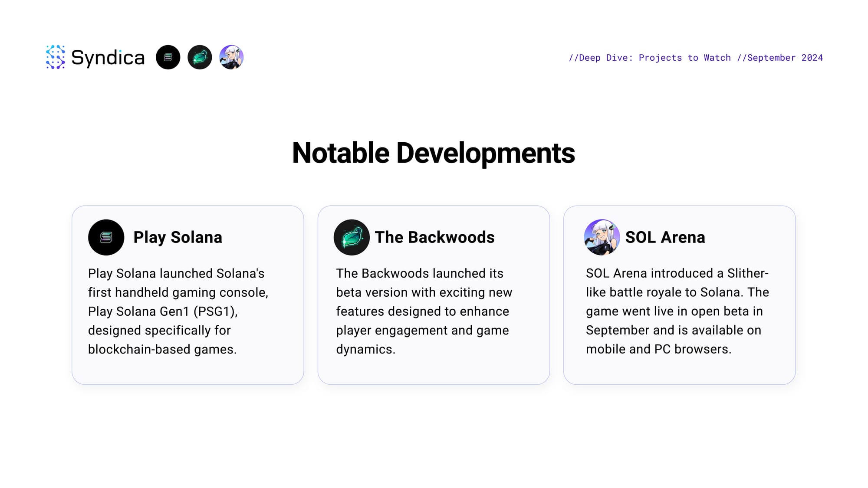Click the 'mobile and PC browsers' text line
868x488 pixels.
tap(658, 349)
